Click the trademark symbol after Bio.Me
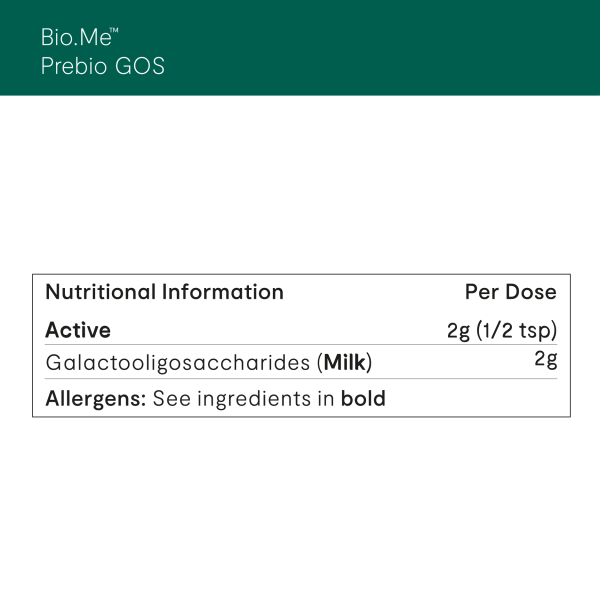The height and width of the screenshot is (600, 600). [115, 32]
